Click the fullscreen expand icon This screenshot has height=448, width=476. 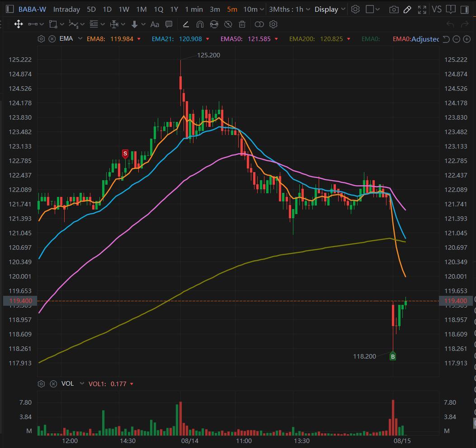point(422,9)
